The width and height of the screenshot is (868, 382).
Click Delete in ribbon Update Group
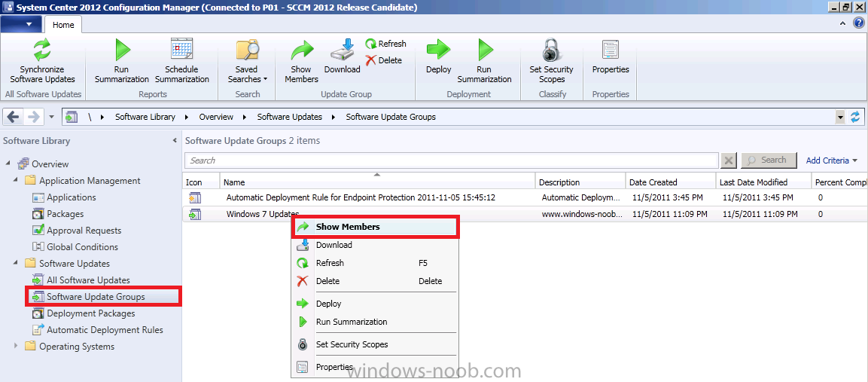point(384,60)
